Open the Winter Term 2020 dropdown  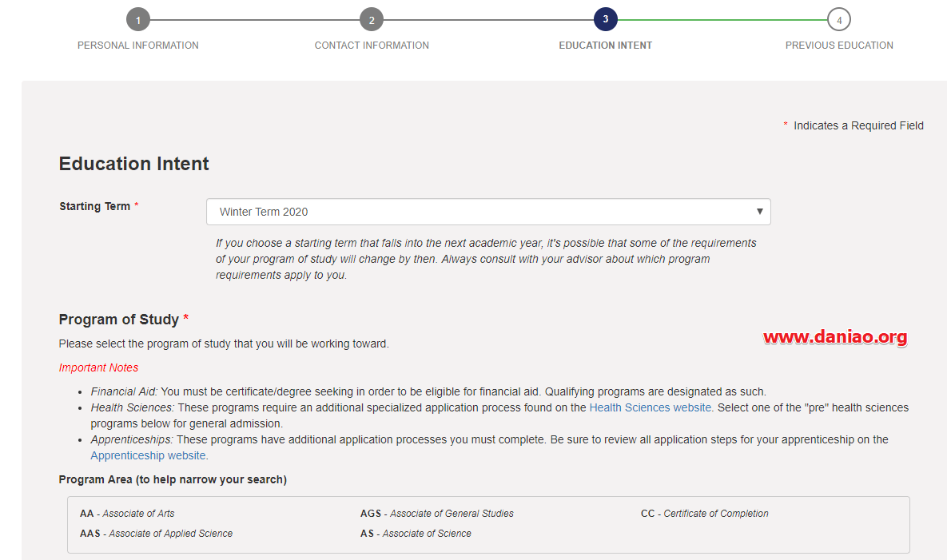[488, 212]
